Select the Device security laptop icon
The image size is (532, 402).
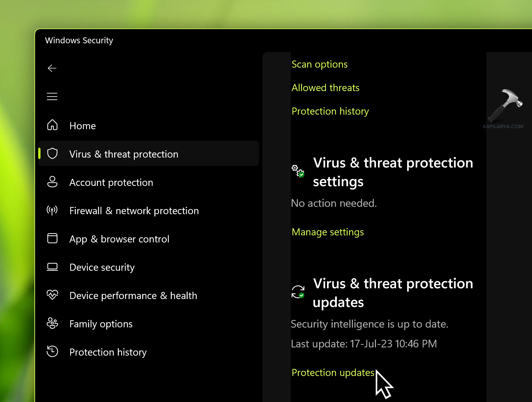tap(52, 267)
